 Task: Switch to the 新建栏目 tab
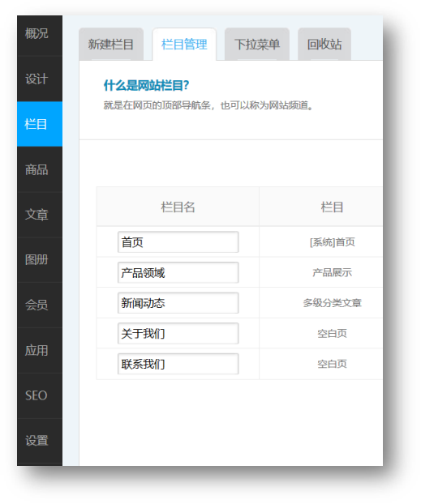111,44
